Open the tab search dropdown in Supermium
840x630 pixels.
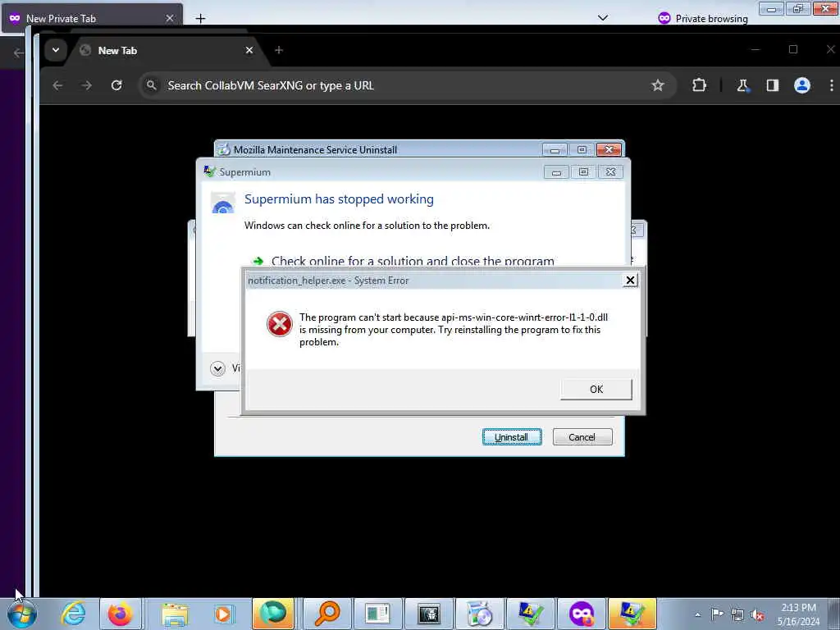pos(56,50)
